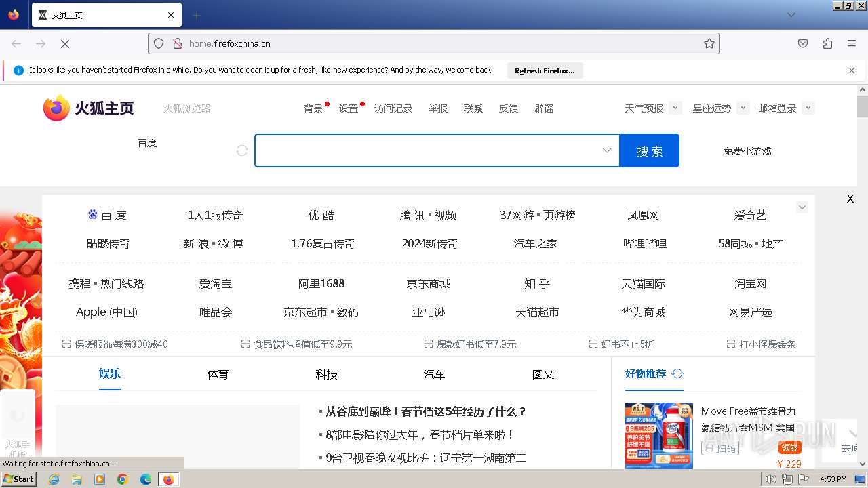868x488 pixels.
Task: Click the Refresh Firefox button
Action: coord(545,70)
